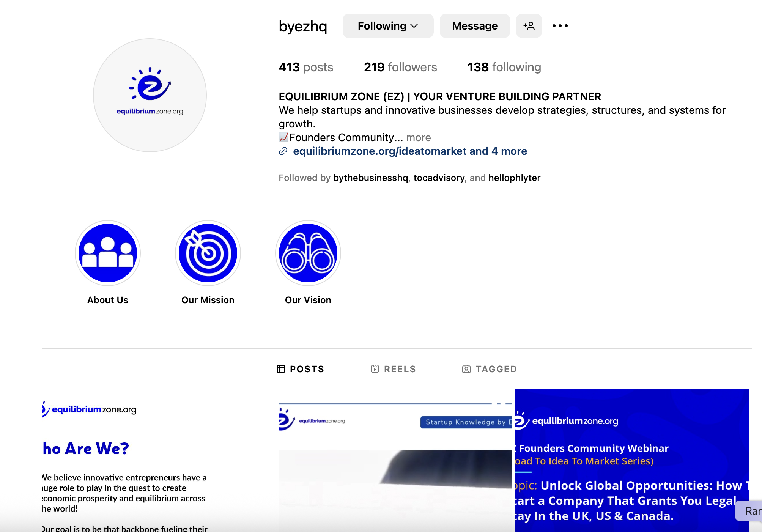Click the byezhq username heading
Viewport: 762px width, 532px height.
[x=303, y=26]
